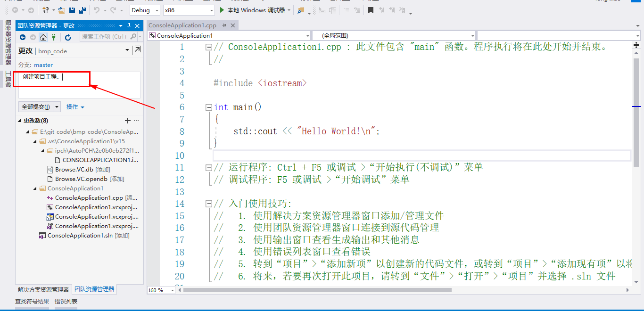Open the dropdown arrow next to 全部提交
The width and height of the screenshot is (644, 311).
[57, 107]
